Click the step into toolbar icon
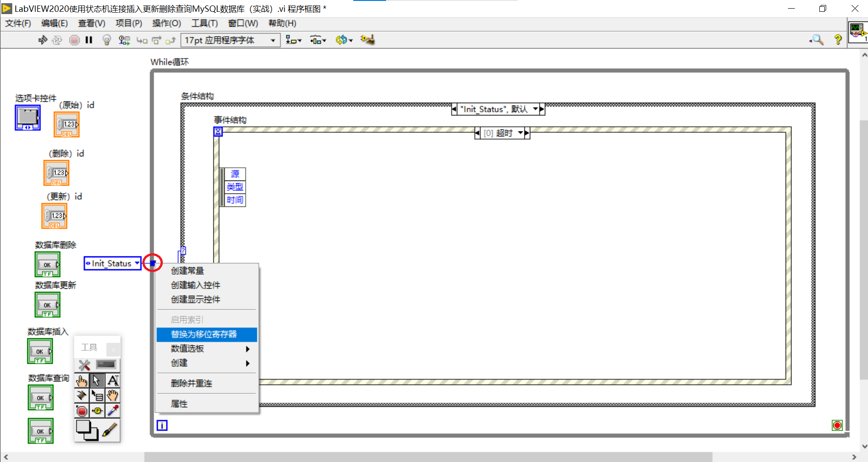The height and width of the screenshot is (462, 868). (x=142, y=40)
